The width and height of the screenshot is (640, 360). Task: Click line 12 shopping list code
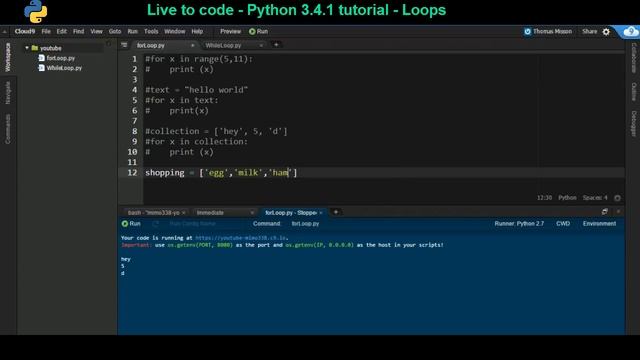tap(221, 173)
